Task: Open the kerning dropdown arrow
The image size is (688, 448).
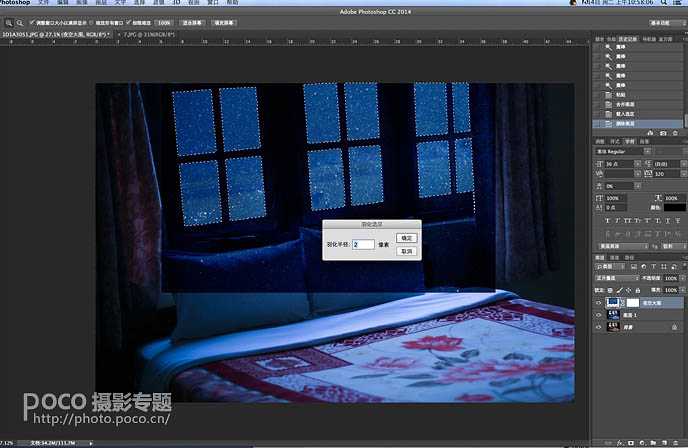Action: [638, 174]
